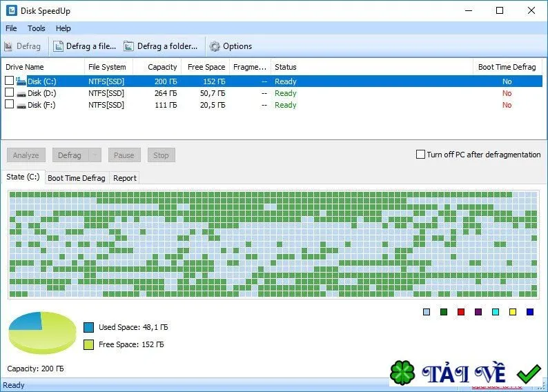Switch to the Boot Time Defrag tab
548x392 pixels.
[77, 178]
